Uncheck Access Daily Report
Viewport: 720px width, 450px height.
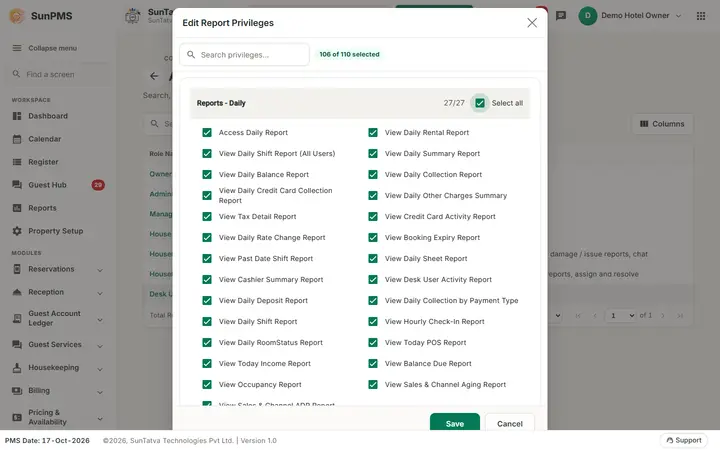coord(207,133)
